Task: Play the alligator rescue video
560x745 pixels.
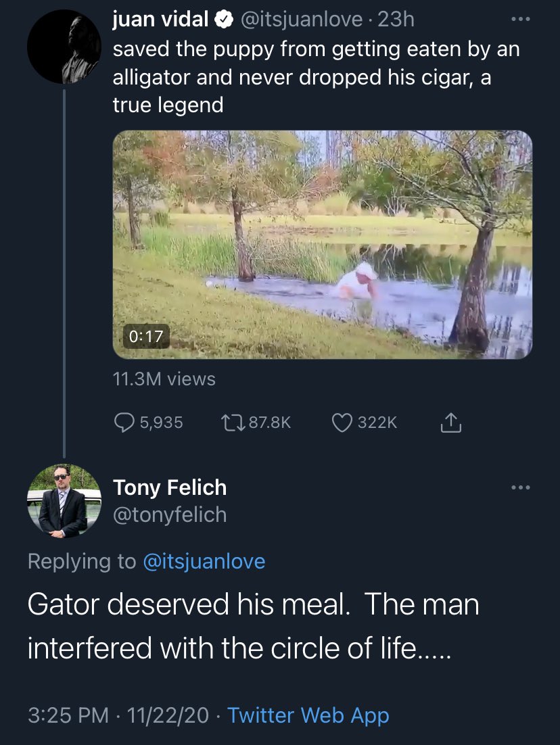Action: tap(323, 244)
